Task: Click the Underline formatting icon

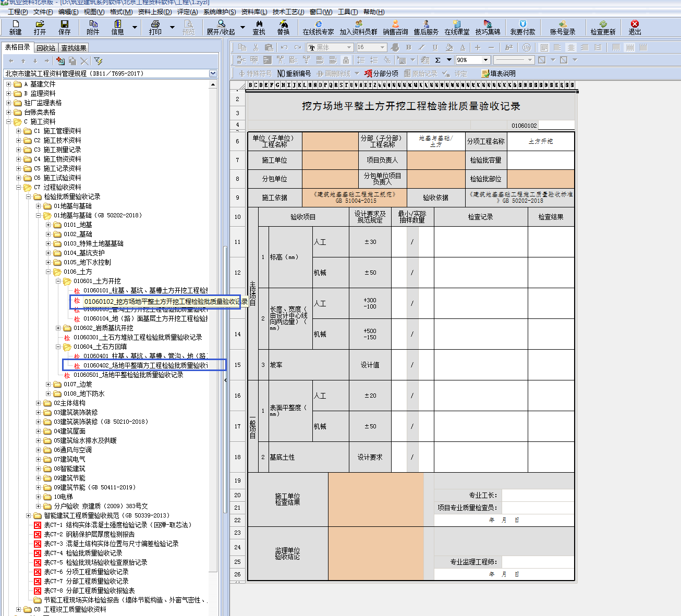Action: 435,47
